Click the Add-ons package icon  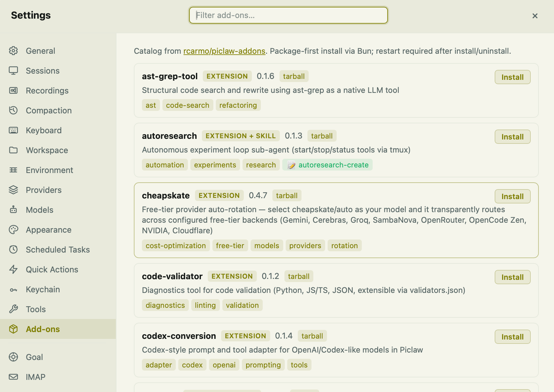[x=13, y=329]
